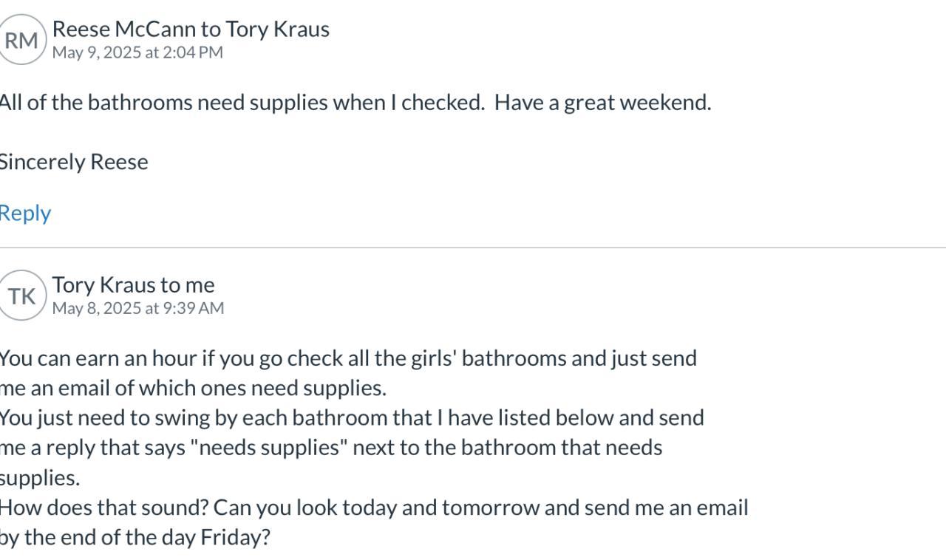Image resolution: width=946 pixels, height=560 pixels.
Task: Click the RM avatar icon
Action: (22, 41)
